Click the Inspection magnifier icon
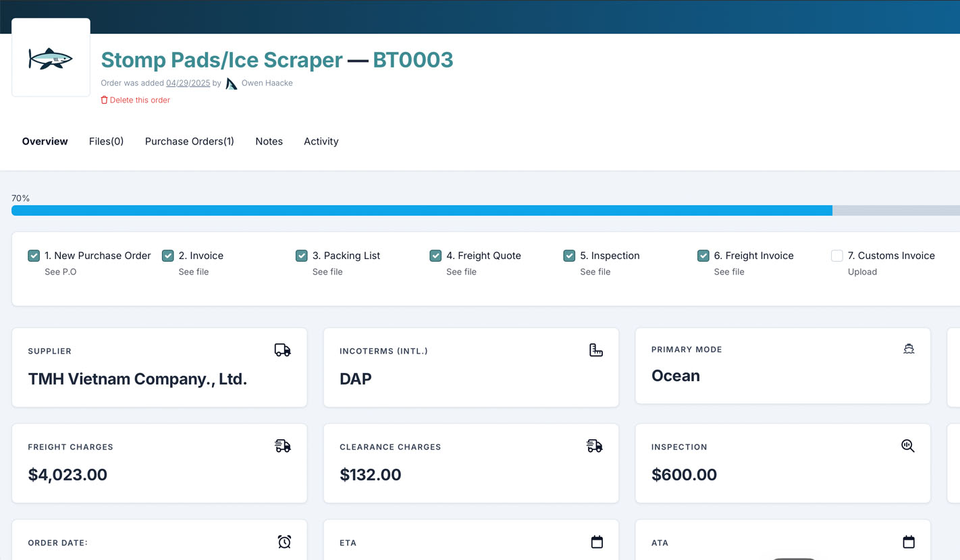 point(908,446)
